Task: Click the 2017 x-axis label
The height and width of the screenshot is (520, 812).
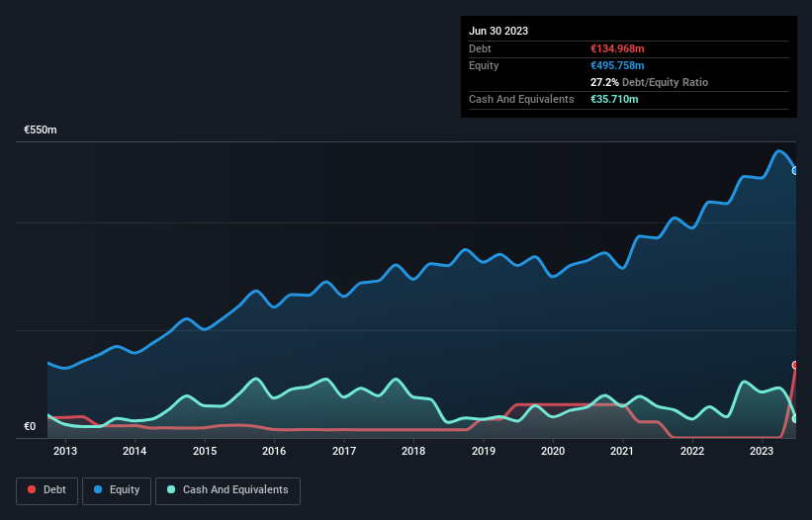Action: (x=344, y=451)
